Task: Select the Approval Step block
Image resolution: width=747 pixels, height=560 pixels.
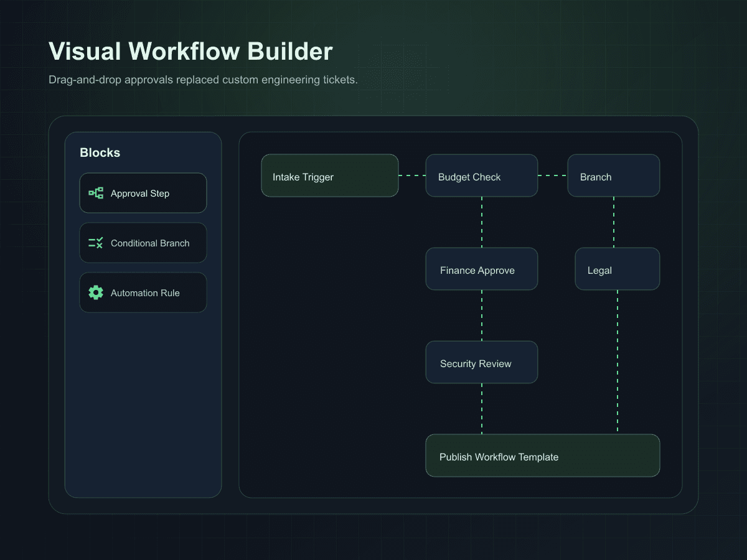Action: [x=143, y=193]
